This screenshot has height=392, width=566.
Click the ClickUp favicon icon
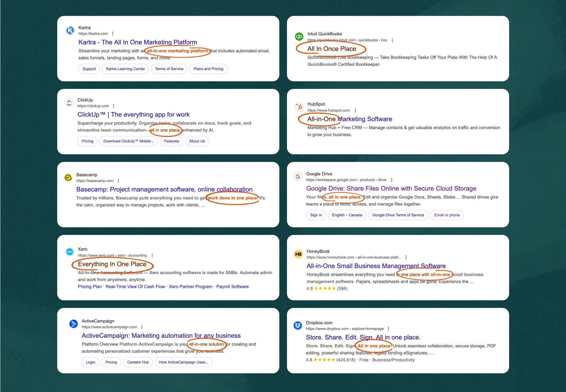pos(69,103)
